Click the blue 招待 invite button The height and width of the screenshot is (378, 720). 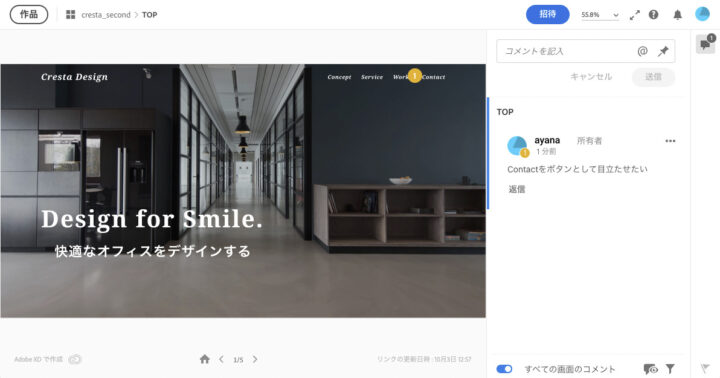547,14
